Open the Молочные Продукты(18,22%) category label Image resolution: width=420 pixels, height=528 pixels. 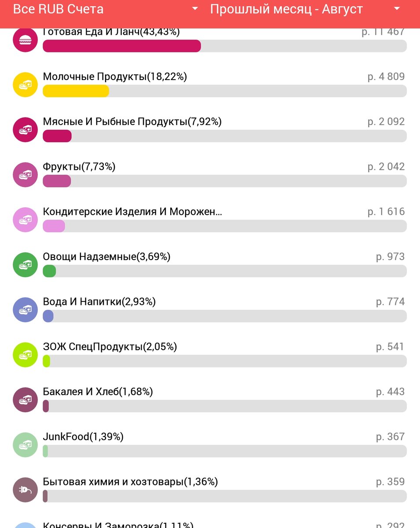pos(115,77)
